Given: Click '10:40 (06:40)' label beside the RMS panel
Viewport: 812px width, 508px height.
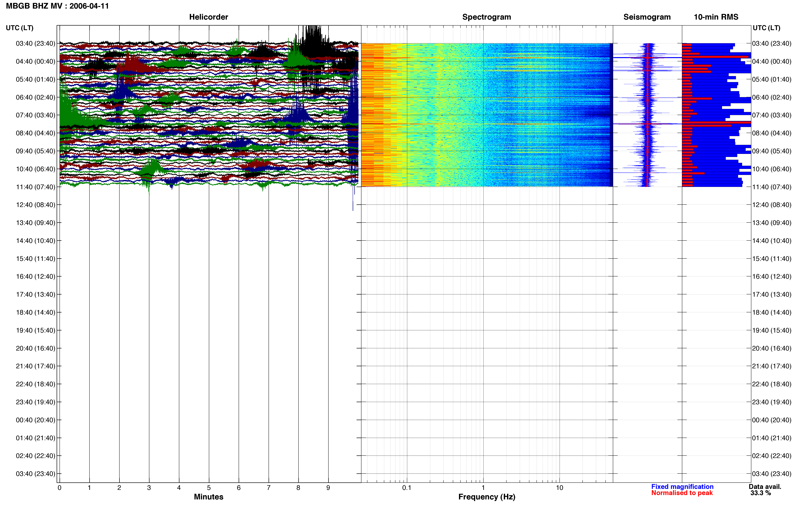Looking at the screenshot, I should click(772, 169).
